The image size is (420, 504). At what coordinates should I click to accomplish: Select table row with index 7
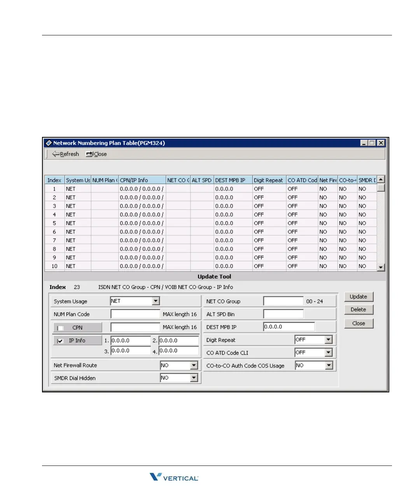click(211, 240)
